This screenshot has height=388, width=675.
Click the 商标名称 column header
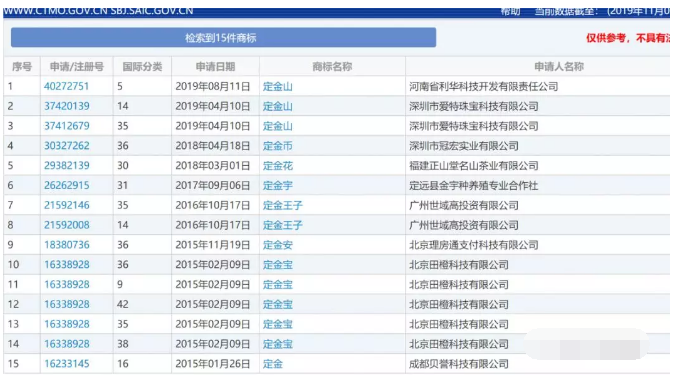(332, 66)
